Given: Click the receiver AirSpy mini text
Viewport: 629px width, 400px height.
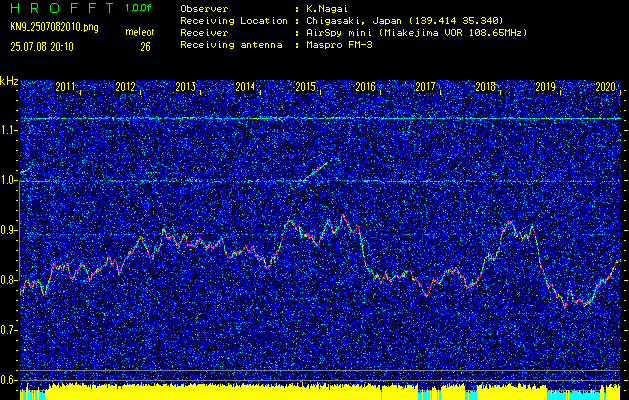Looking at the screenshot, I should 417,33.
